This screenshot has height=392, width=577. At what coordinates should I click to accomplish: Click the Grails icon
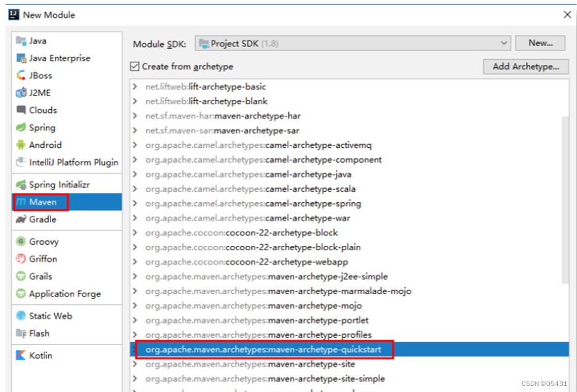21,276
